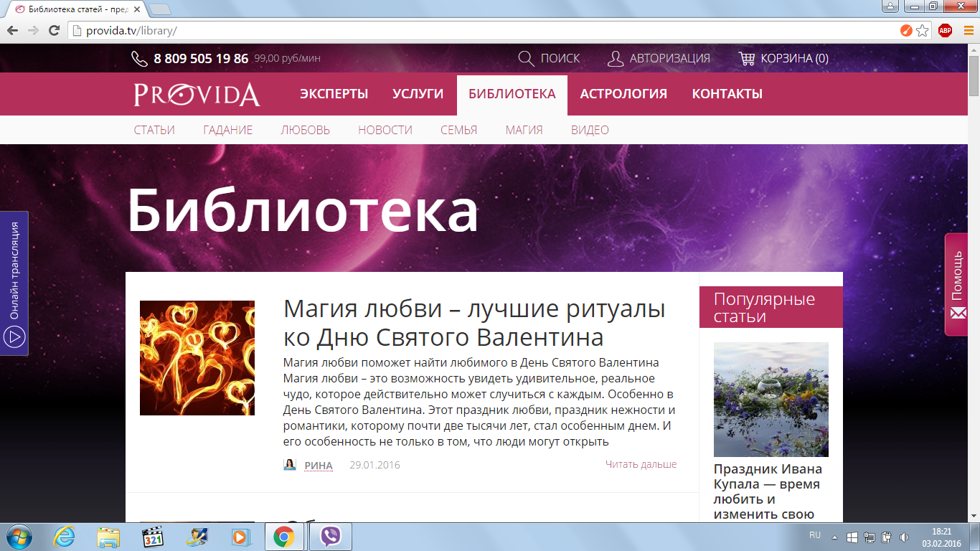Click the fiery hearts article thumbnail
Screen dimensions: 980x551
click(197, 358)
